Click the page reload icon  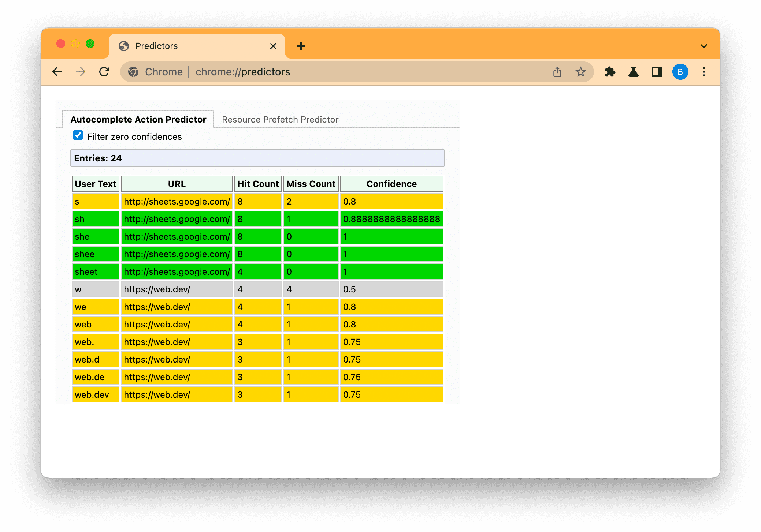104,72
